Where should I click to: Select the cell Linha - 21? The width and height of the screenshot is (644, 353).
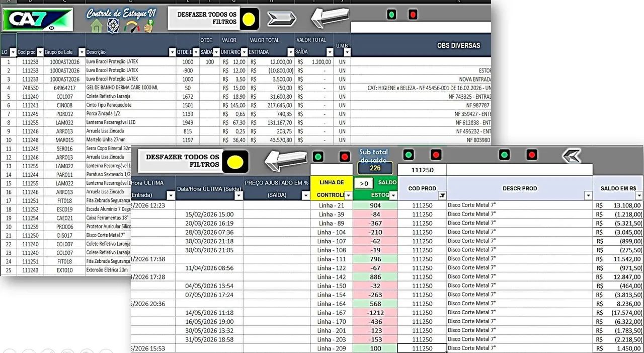point(332,205)
